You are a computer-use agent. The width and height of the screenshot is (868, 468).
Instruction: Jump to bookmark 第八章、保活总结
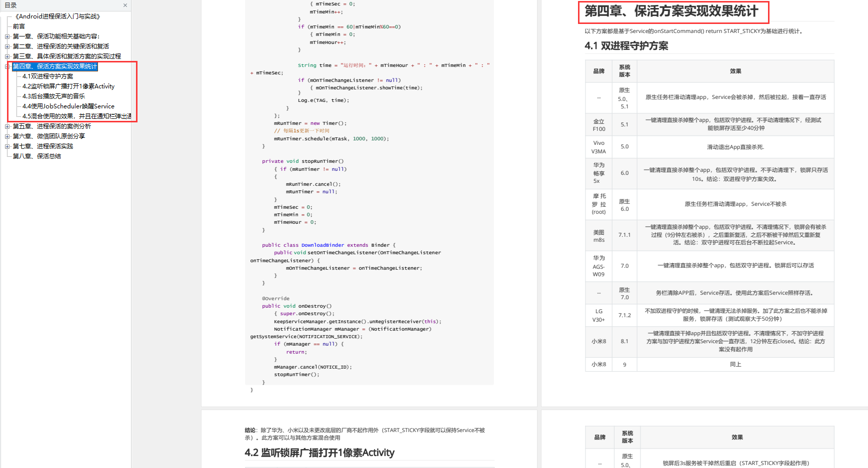click(37, 156)
